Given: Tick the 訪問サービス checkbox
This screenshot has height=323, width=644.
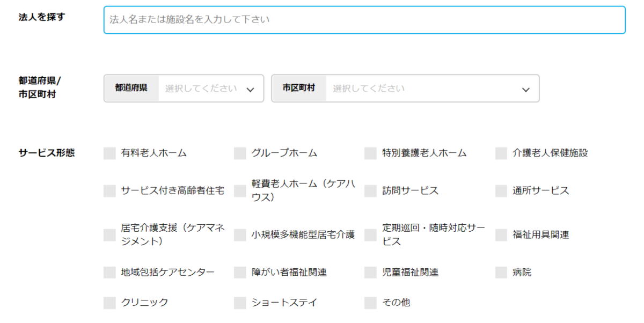Looking at the screenshot, I should (x=370, y=191).
